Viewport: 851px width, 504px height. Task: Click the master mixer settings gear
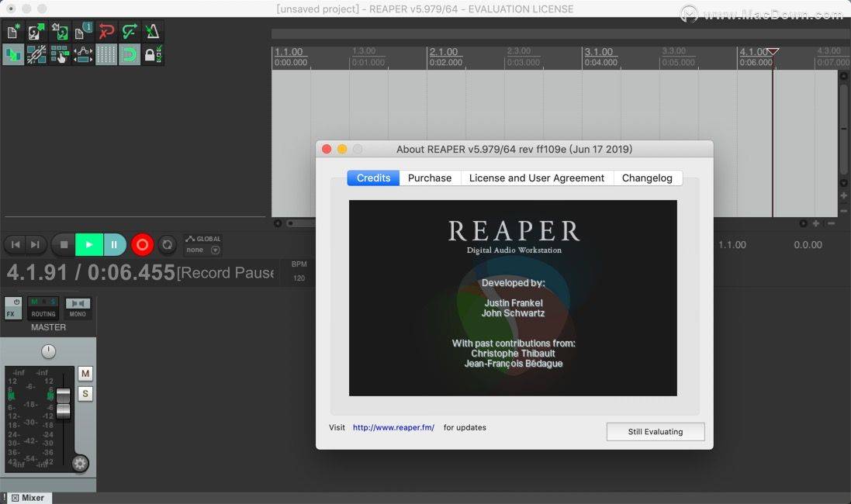pyautogui.click(x=81, y=464)
